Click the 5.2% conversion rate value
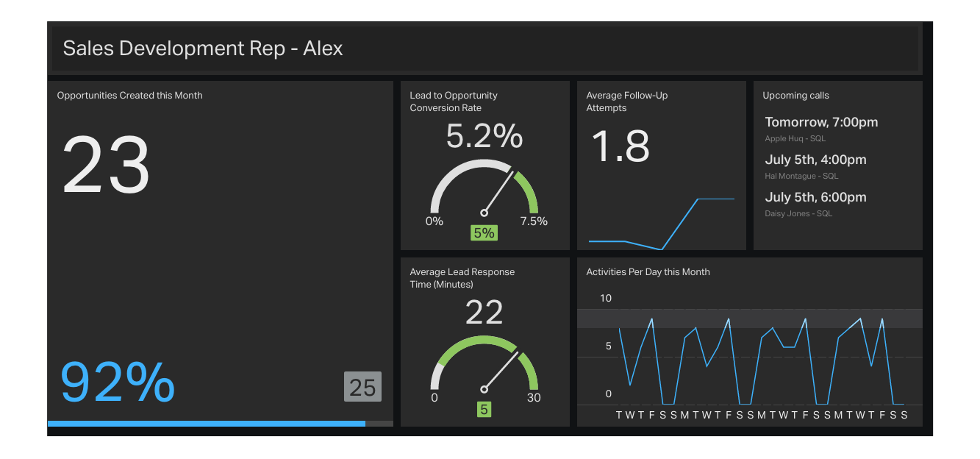 pos(484,137)
